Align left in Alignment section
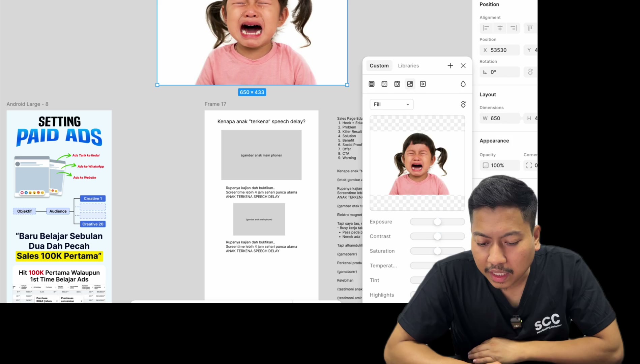This screenshot has height=364, width=640. tap(486, 28)
